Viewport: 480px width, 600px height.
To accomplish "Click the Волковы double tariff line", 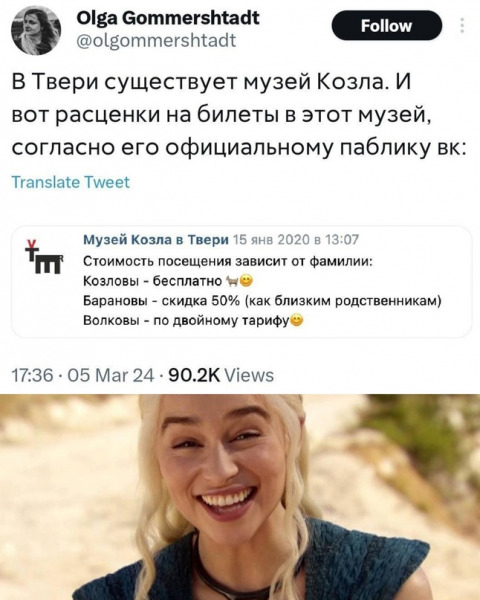I will (193, 320).
